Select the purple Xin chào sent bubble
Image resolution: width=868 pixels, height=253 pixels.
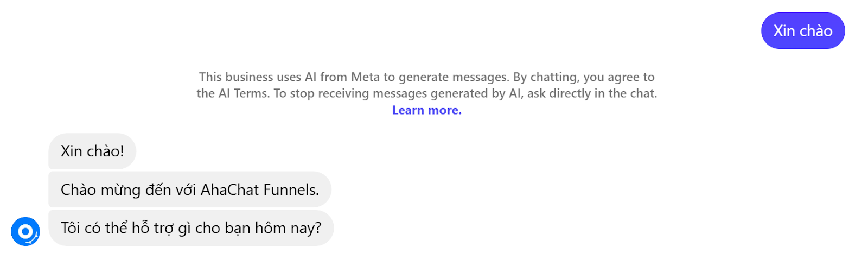point(803,31)
